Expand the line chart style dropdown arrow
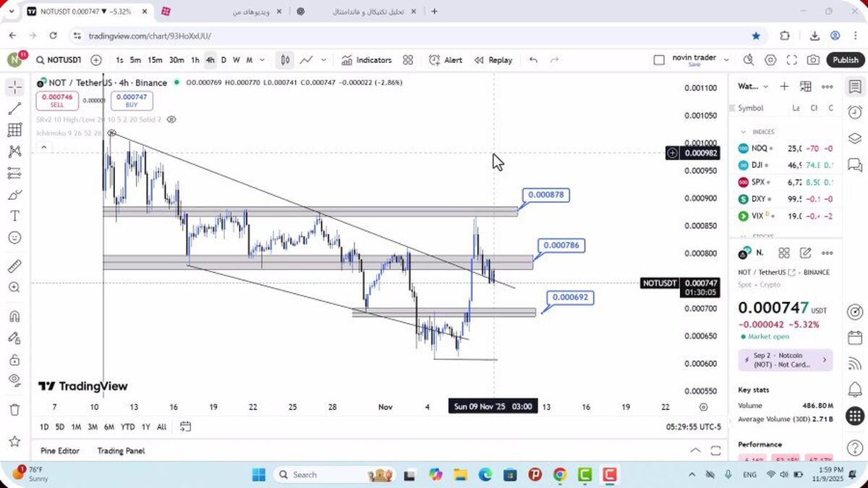868x488 pixels. (x=323, y=60)
